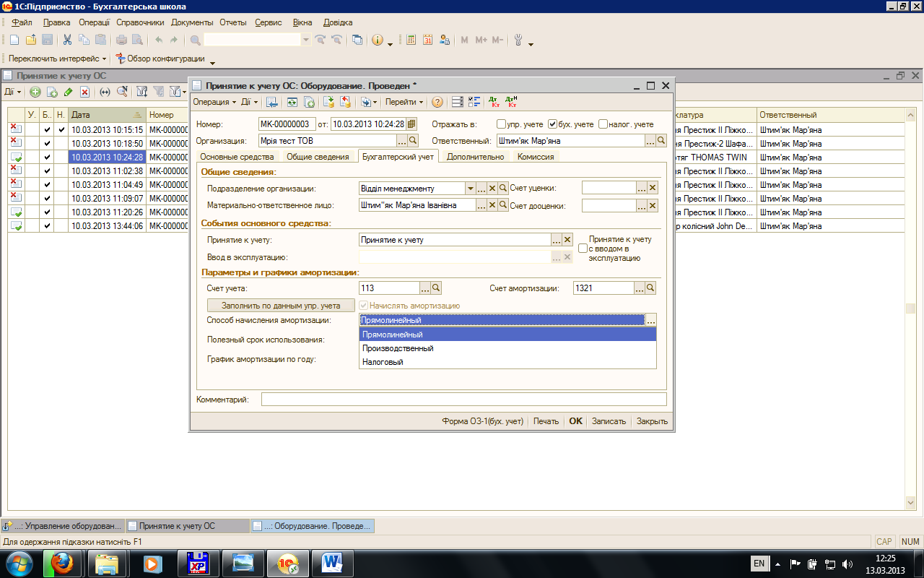This screenshot has width=924, height=578.
Task: Click the Записать button
Action: pyautogui.click(x=609, y=421)
